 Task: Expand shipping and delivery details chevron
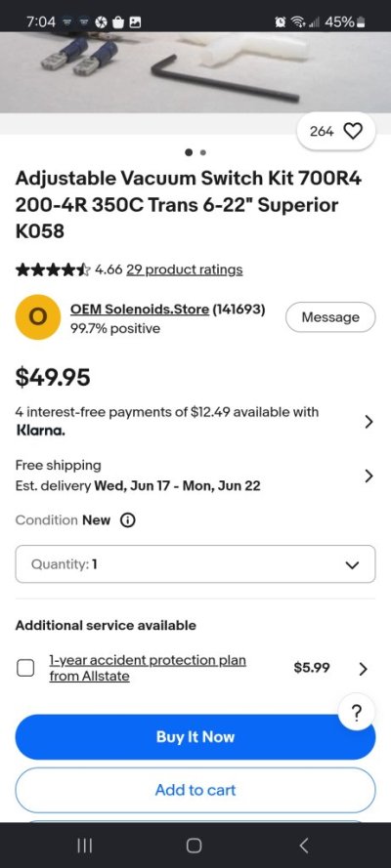(x=369, y=476)
